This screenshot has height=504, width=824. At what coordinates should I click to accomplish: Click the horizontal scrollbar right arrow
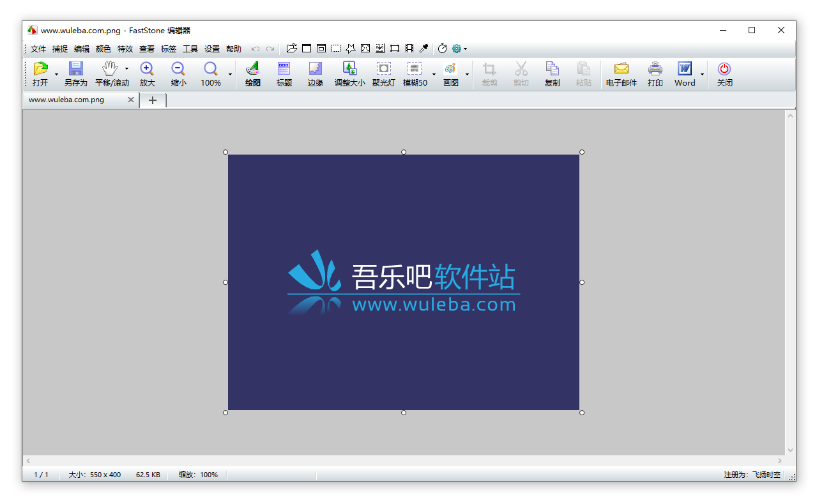click(x=780, y=461)
